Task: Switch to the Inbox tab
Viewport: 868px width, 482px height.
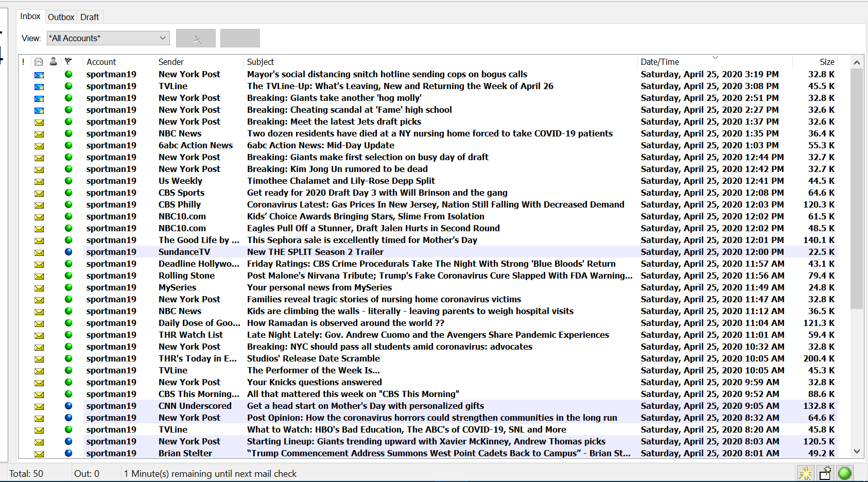Action: pyautogui.click(x=30, y=16)
